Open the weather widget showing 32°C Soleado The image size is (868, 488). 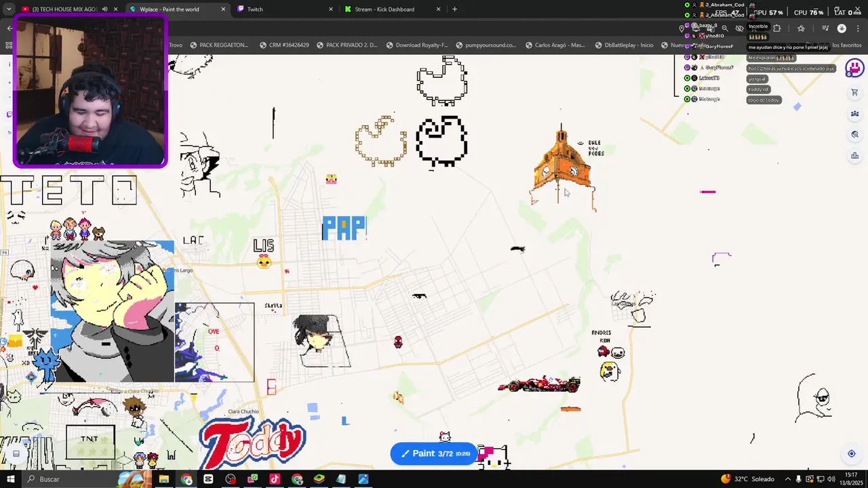(x=747, y=479)
